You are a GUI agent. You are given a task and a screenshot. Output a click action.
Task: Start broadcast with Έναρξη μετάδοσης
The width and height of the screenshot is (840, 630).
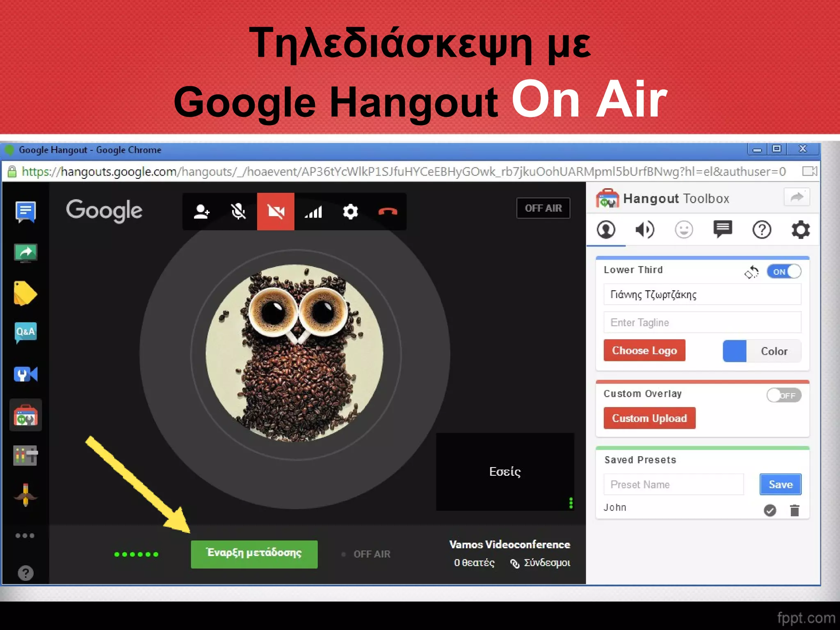(254, 554)
